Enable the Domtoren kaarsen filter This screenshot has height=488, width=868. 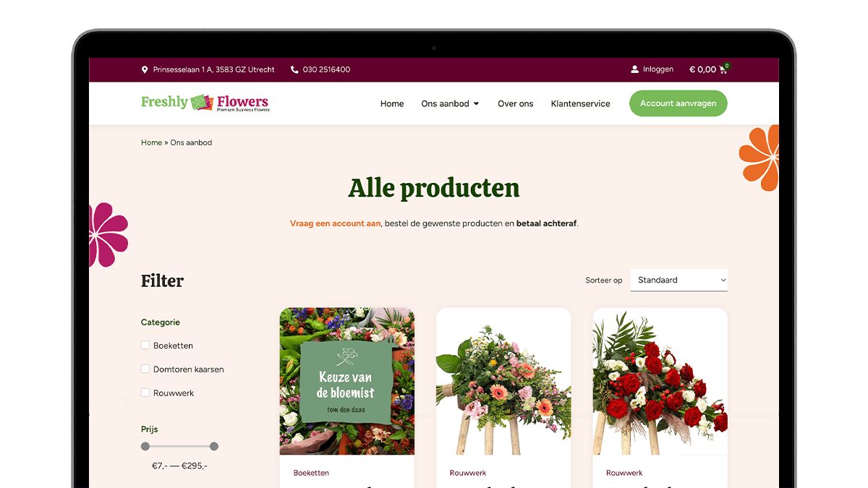[145, 369]
